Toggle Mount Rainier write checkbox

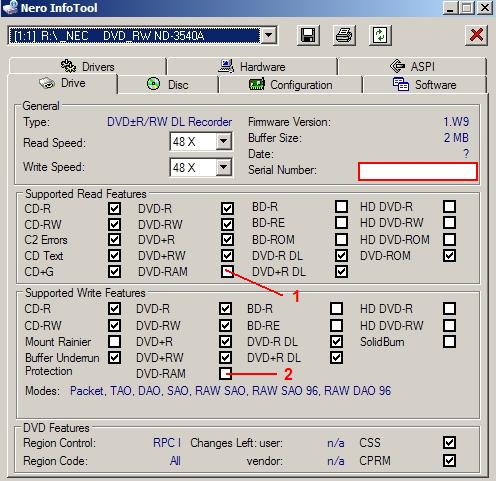(x=114, y=341)
